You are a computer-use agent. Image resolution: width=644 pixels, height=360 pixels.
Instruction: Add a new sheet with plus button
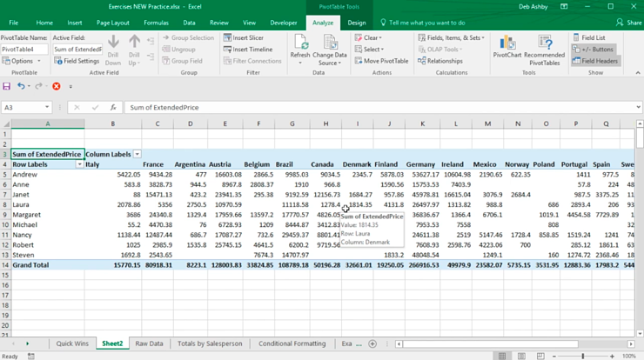tap(372, 344)
